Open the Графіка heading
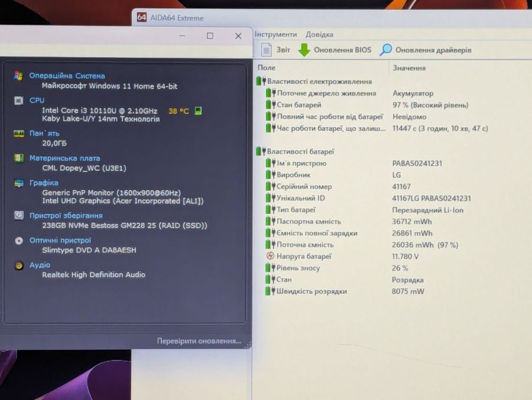 coord(44,183)
